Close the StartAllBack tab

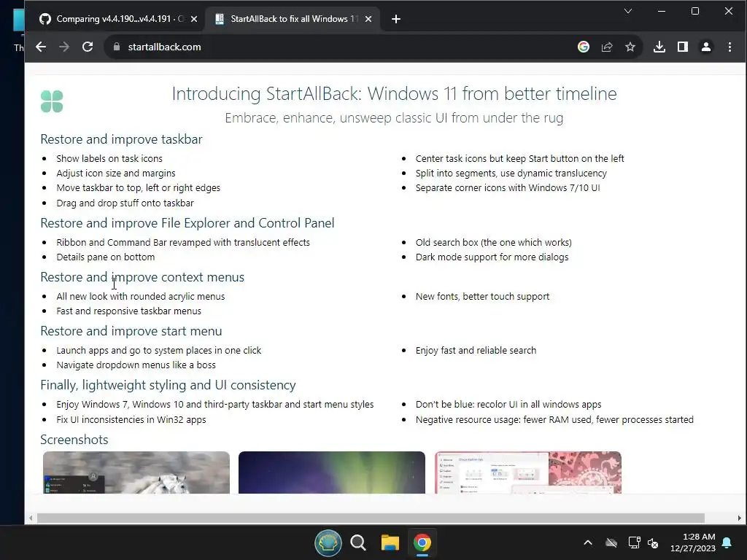368,19
